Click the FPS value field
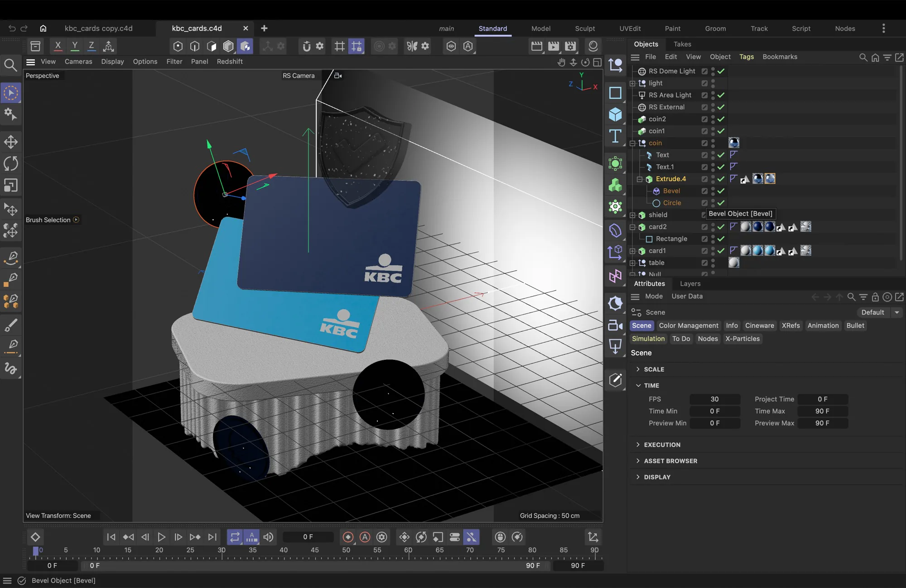Image resolution: width=906 pixels, height=588 pixels. point(714,399)
